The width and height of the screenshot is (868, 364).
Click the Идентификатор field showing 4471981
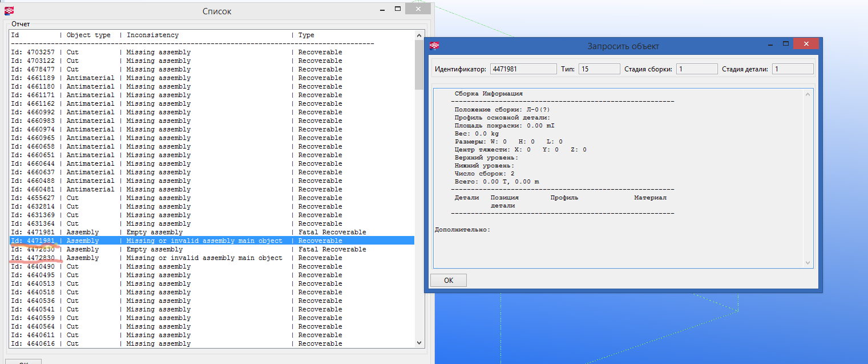(523, 69)
